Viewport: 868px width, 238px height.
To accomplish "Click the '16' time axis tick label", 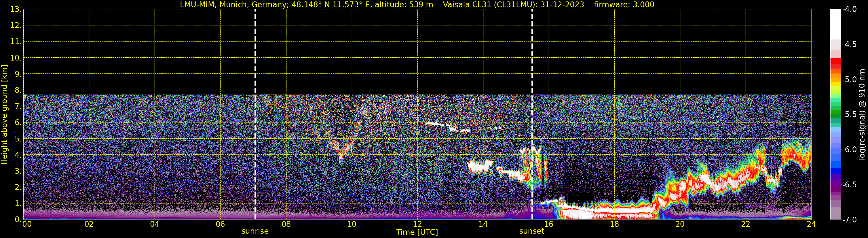I will [549, 224].
